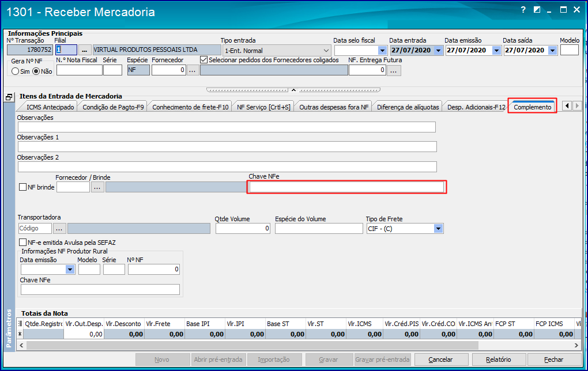Viewport: 588px width, 371px height.
Task: Click the Vlr.Frete column header
Action: (x=165, y=324)
